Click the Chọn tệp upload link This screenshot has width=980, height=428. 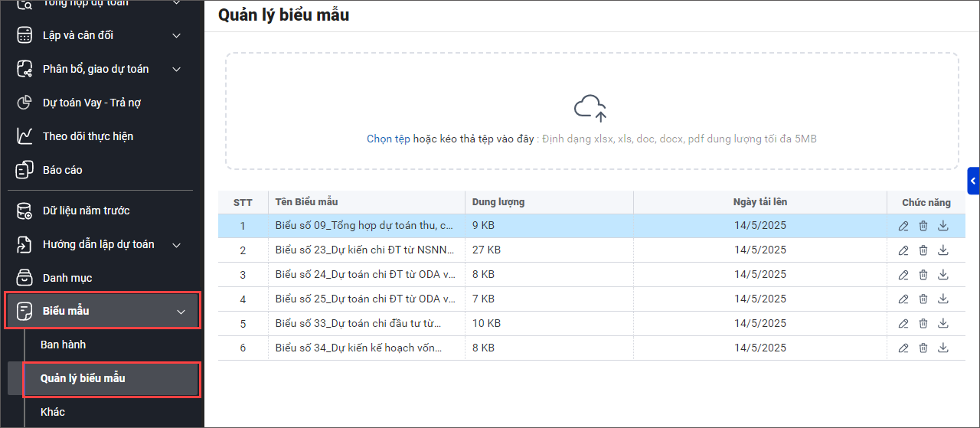pyautogui.click(x=388, y=139)
